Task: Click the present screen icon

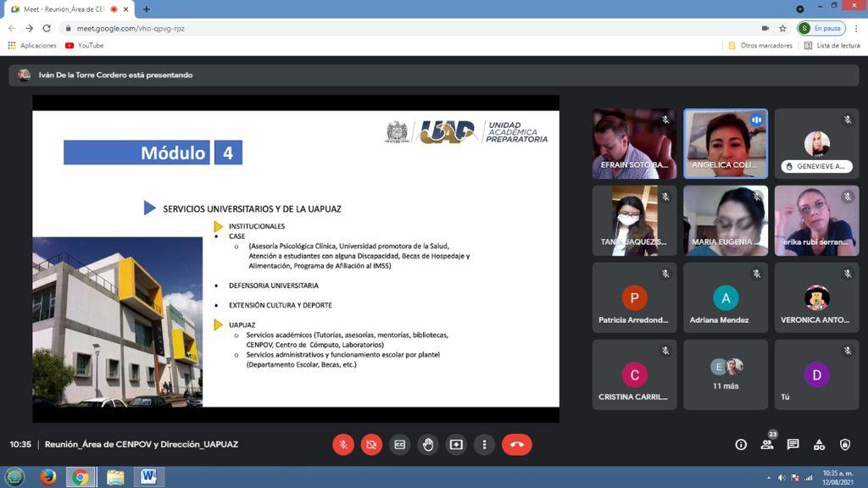Action: pos(456,444)
